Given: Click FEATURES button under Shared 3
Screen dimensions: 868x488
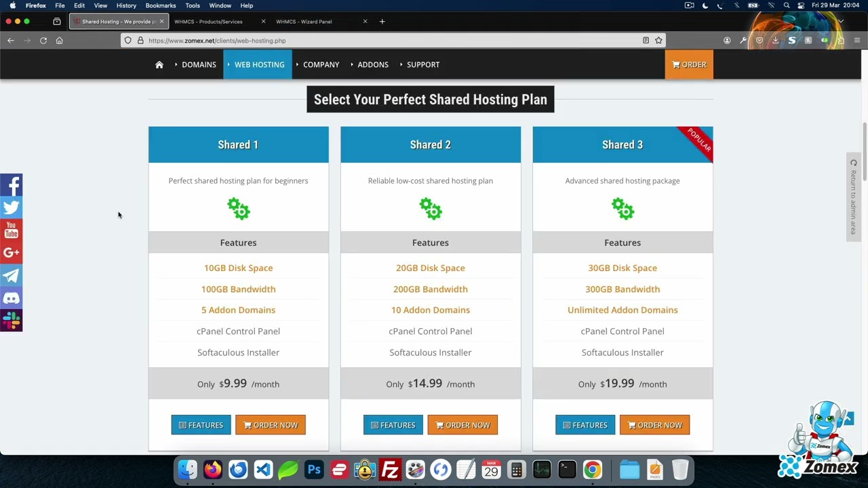Looking at the screenshot, I should 585,425.
